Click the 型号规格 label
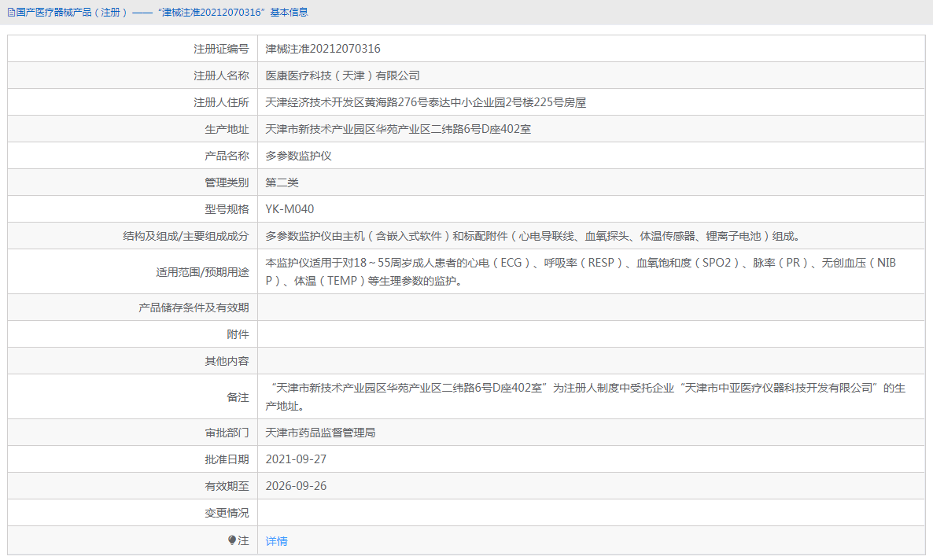This screenshot has height=560, width=933. coord(227,209)
